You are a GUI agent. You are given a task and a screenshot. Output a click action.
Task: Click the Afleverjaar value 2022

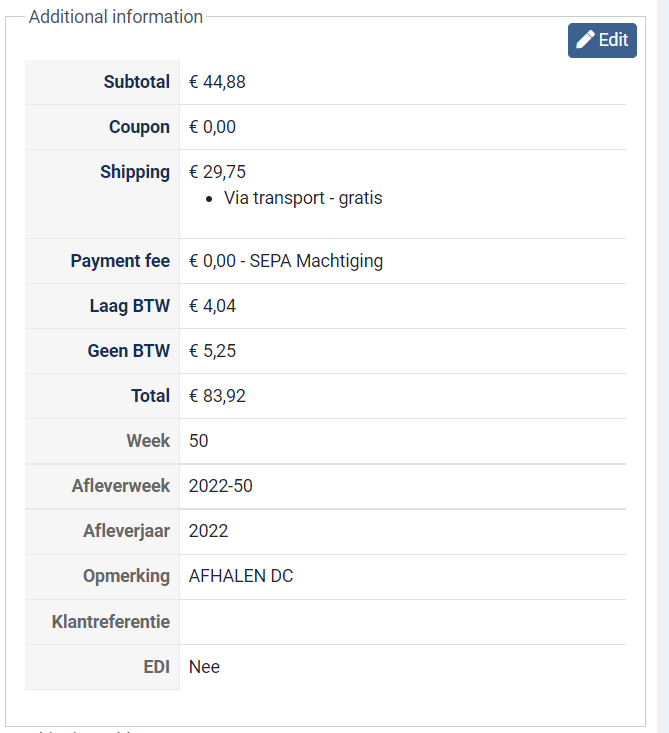tap(208, 531)
